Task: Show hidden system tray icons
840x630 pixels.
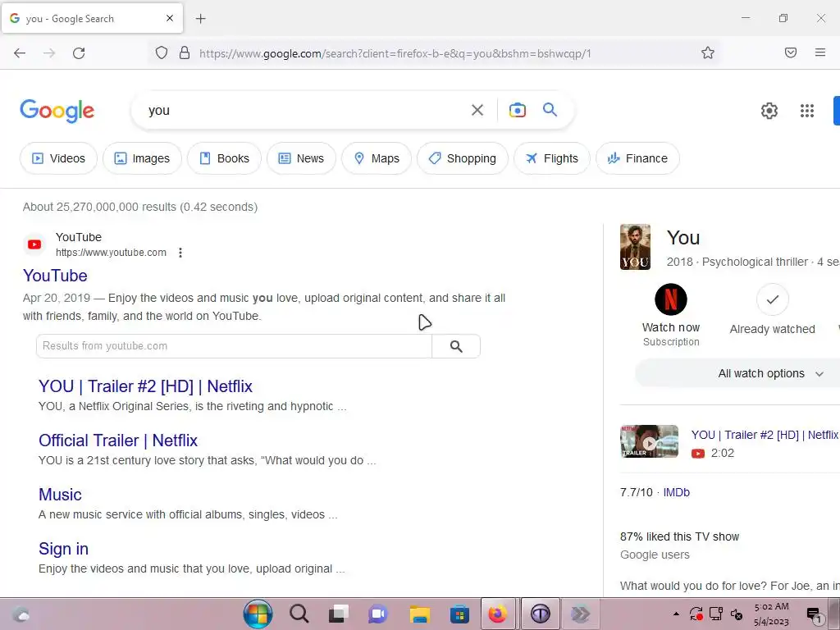Action: click(x=676, y=614)
